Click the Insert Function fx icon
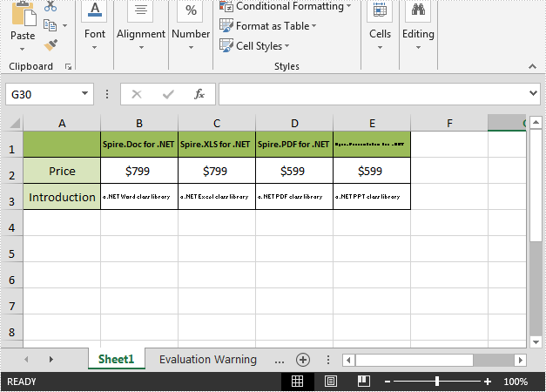This screenshot has height=392, width=546. click(x=199, y=94)
